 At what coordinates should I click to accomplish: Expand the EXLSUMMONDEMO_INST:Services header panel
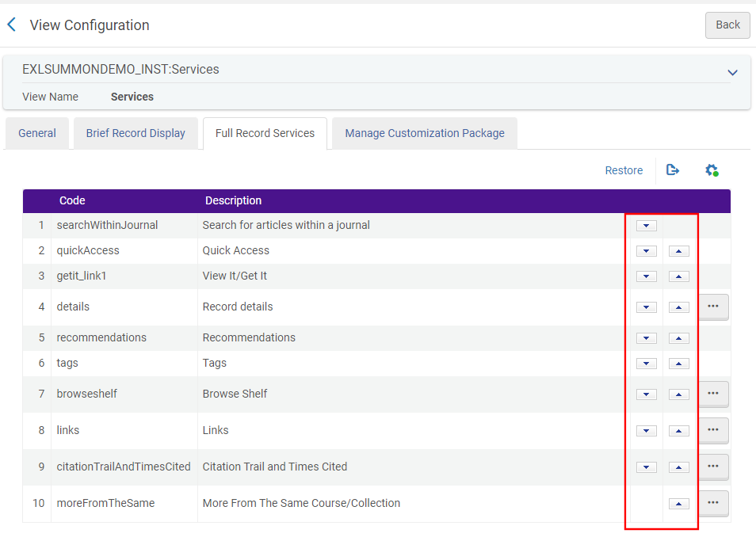732,73
